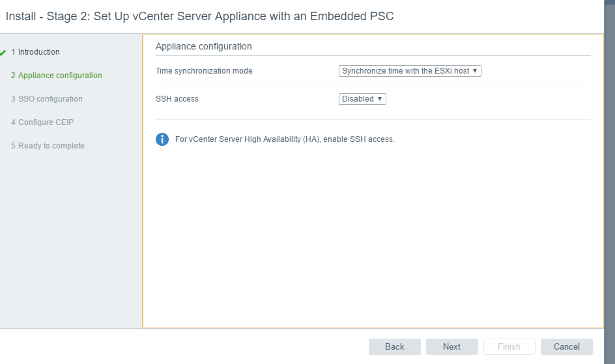Click the Install Stage 2 title text
The image size is (615, 364).
click(199, 16)
